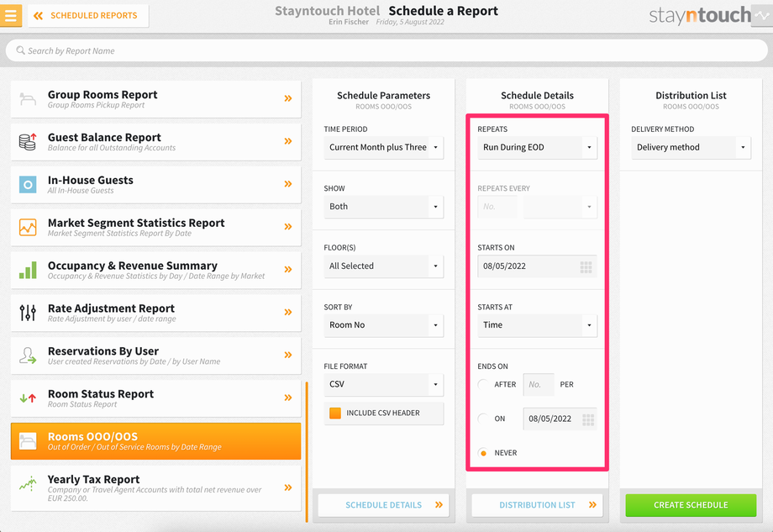Select the Market Segment Statistics Report title
This screenshot has height=532, width=773.
136,223
